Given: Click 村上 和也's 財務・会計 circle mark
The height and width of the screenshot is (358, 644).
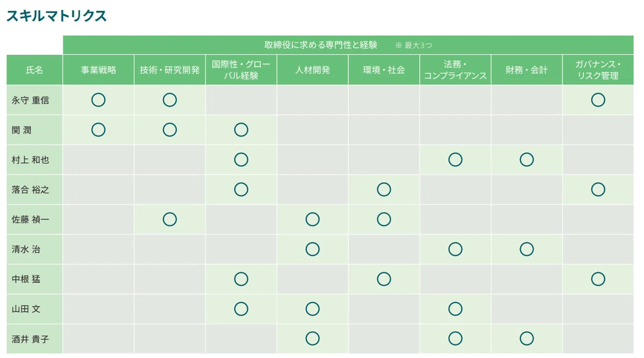Looking at the screenshot, I should tap(526, 159).
